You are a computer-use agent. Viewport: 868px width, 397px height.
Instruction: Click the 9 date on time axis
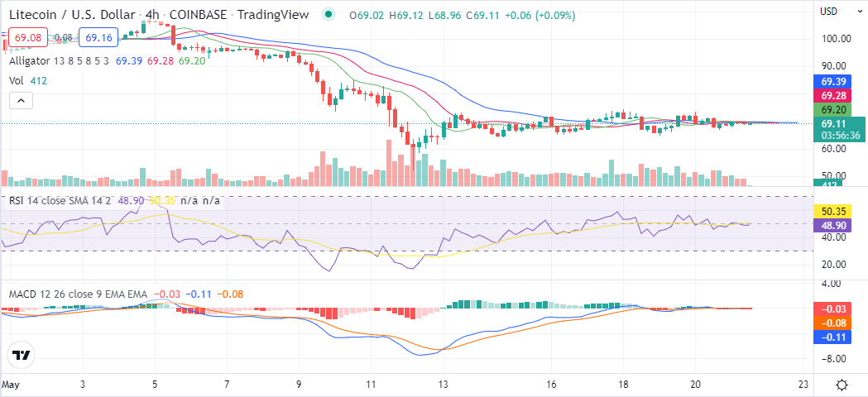[299, 384]
